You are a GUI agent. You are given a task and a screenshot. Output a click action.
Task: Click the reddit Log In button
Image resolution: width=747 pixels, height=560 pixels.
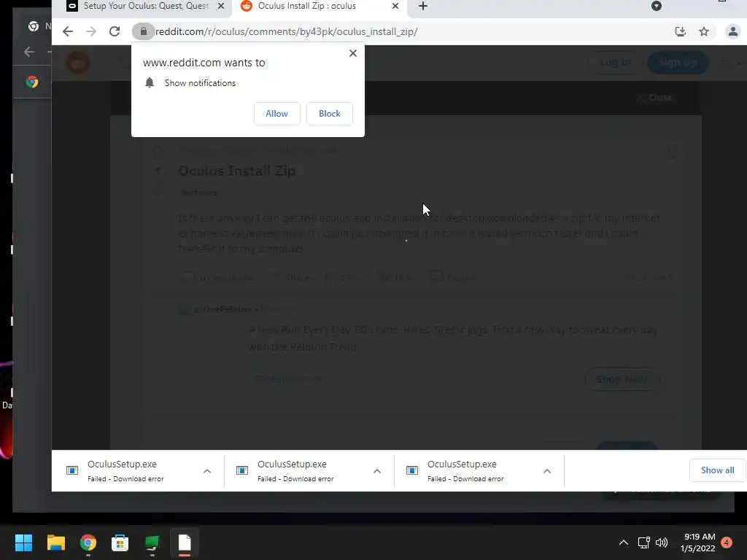pos(616,63)
